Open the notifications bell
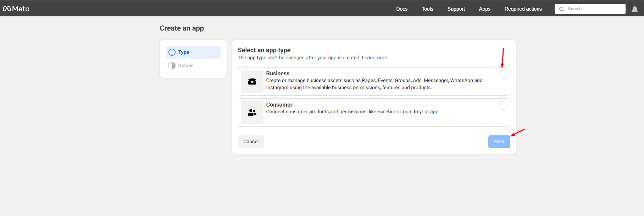The width and height of the screenshot is (644, 216). point(634,9)
